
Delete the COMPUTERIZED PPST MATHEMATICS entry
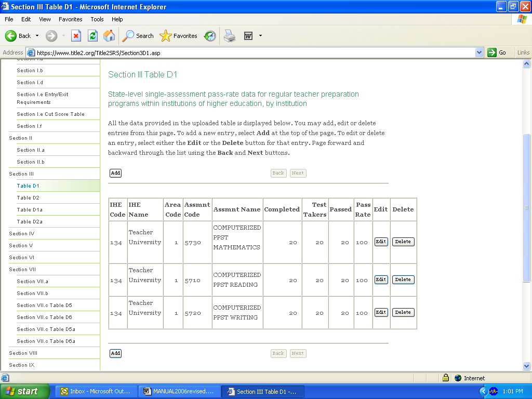click(403, 242)
